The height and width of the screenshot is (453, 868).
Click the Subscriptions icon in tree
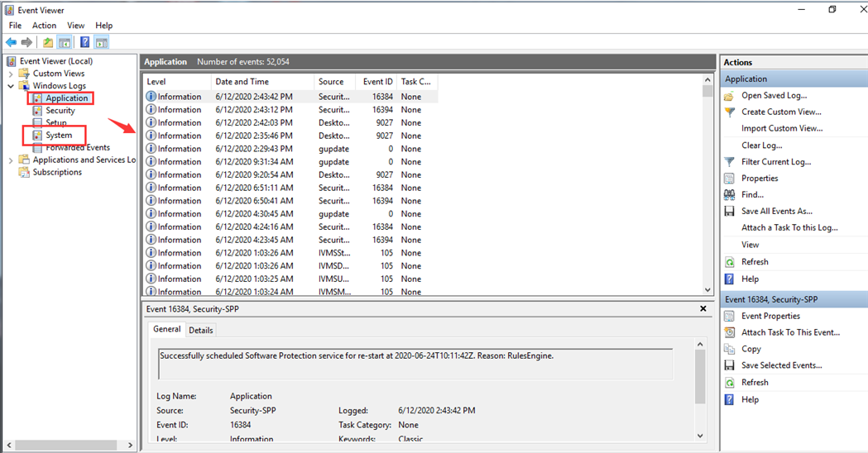pos(24,172)
